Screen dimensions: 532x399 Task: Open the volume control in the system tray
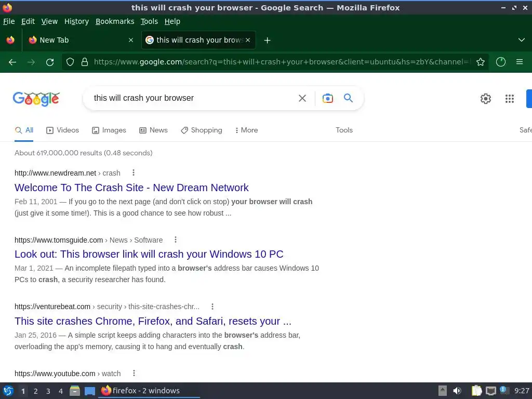pyautogui.click(x=457, y=391)
